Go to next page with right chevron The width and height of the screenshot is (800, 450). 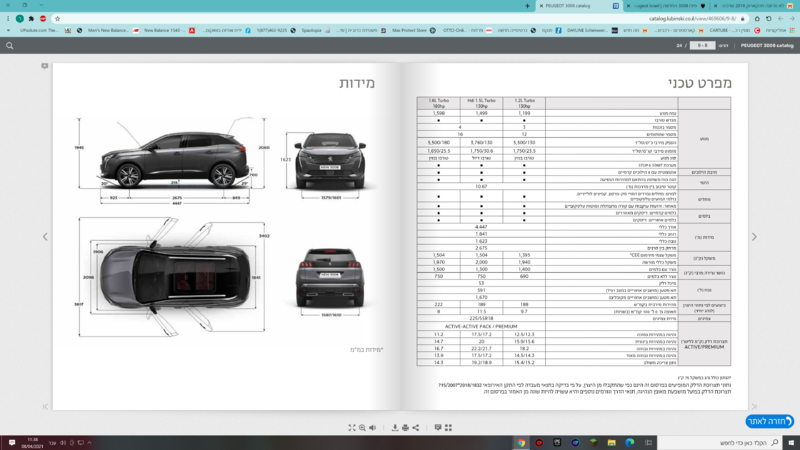(x=754, y=237)
